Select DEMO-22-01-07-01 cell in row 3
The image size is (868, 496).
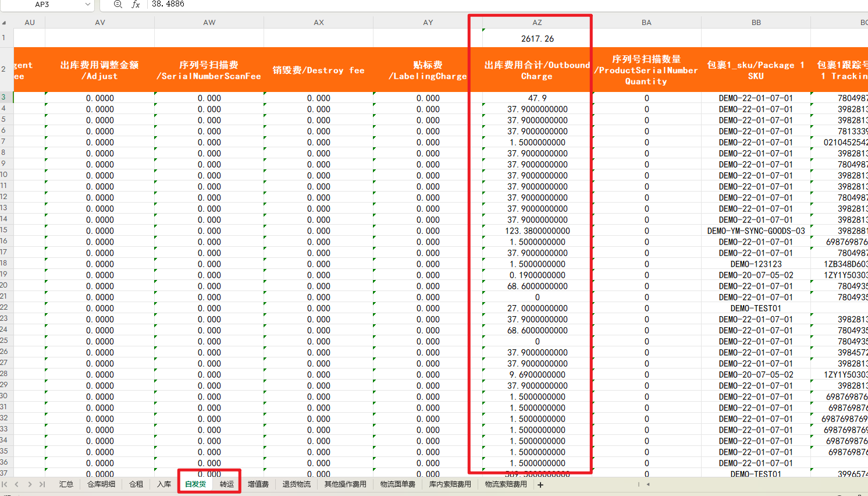tap(756, 98)
